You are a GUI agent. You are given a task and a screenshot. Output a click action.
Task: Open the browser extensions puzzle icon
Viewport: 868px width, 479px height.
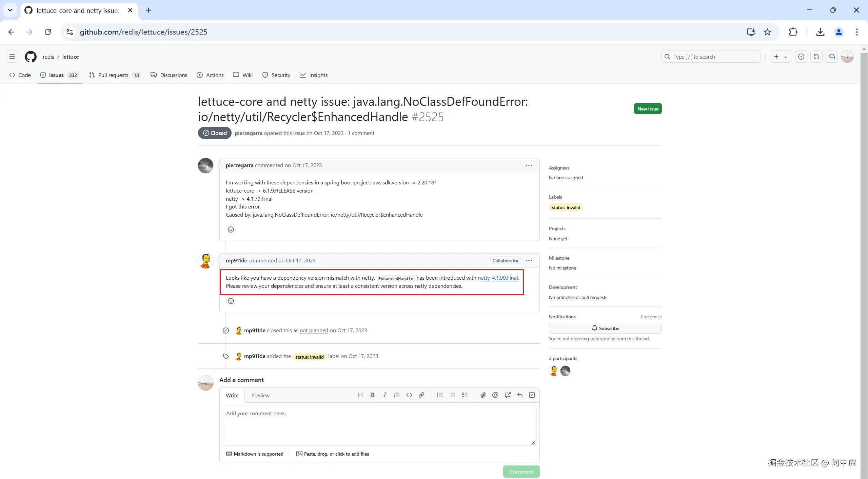point(793,32)
